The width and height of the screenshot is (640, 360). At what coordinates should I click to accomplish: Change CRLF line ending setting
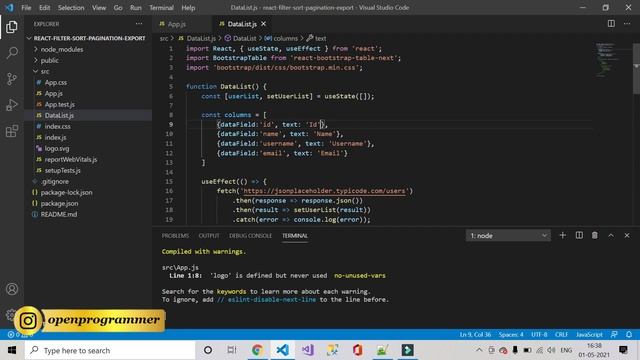pyautogui.click(x=561, y=334)
